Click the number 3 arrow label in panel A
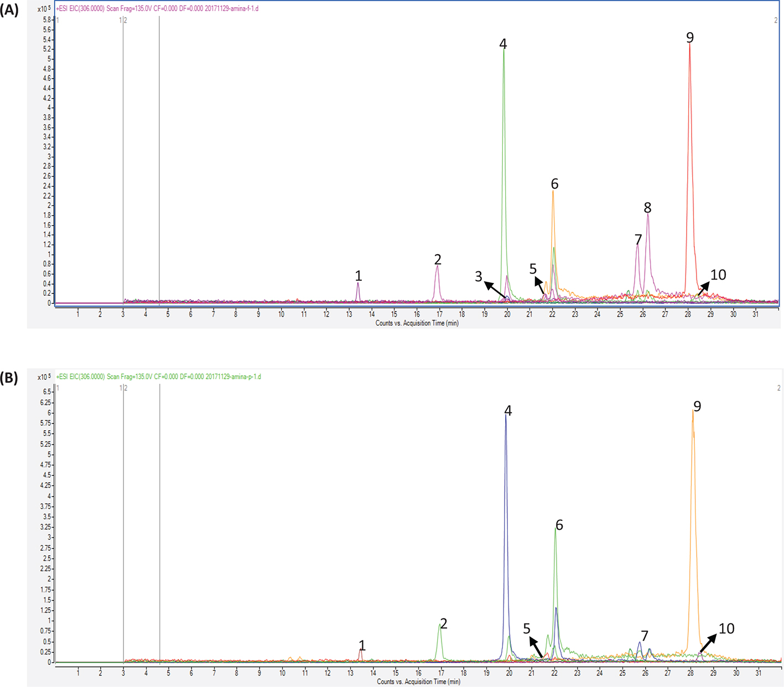This screenshot has width=784, height=687. [x=479, y=276]
